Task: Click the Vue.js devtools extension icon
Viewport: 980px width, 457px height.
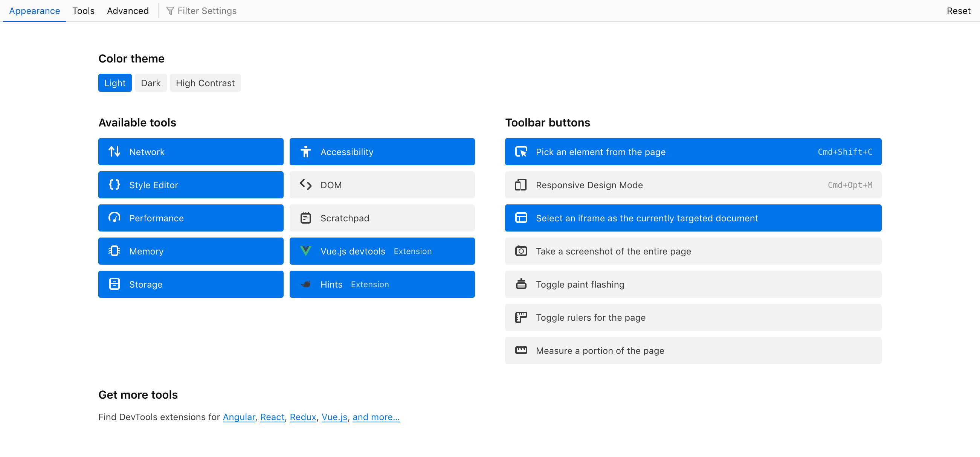Action: click(306, 251)
